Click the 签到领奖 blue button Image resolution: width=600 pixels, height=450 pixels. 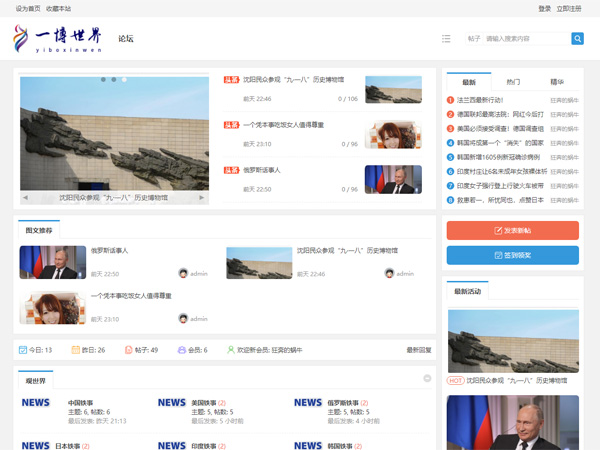513,255
